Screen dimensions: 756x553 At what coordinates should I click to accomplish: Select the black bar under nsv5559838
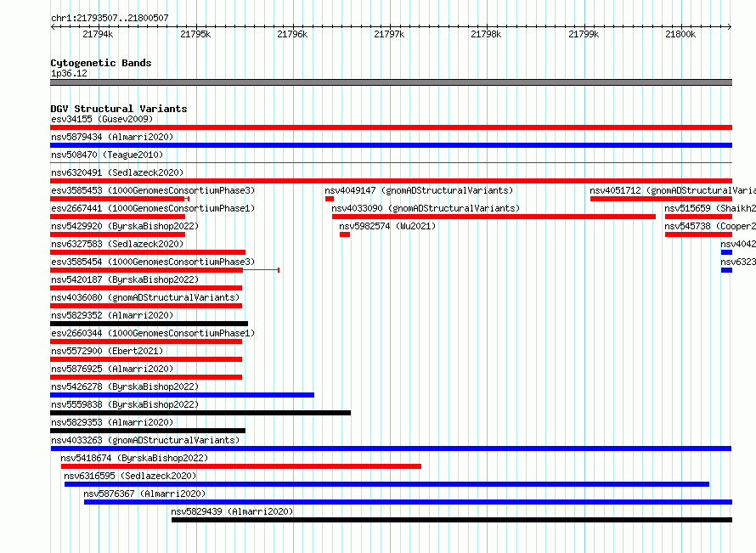pyautogui.click(x=200, y=413)
